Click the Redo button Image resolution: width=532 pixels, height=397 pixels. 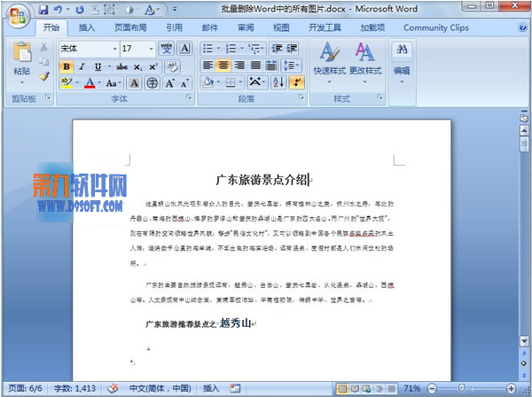coord(80,10)
